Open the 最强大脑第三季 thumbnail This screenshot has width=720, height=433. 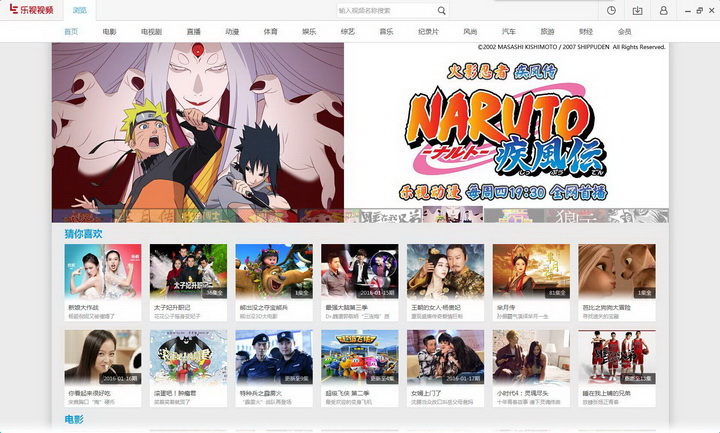pyautogui.click(x=360, y=271)
